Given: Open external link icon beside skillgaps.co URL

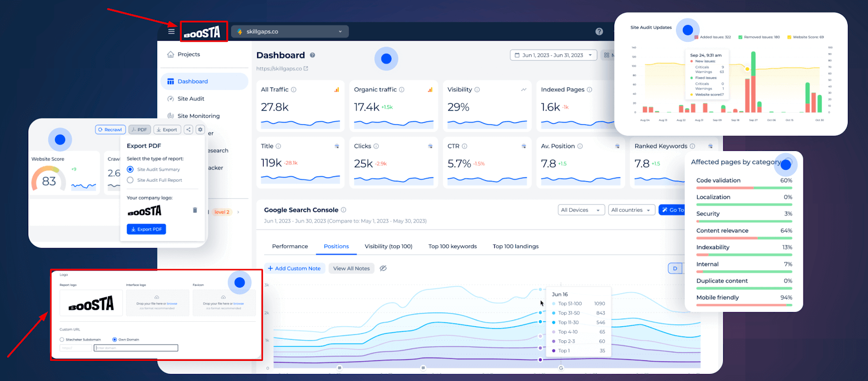Looking at the screenshot, I should click(x=306, y=68).
